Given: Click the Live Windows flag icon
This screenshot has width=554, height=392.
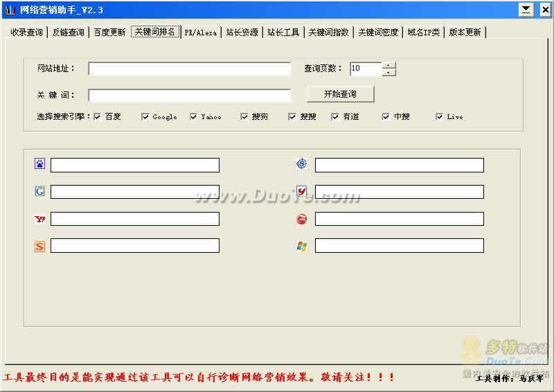Looking at the screenshot, I should 301,246.
